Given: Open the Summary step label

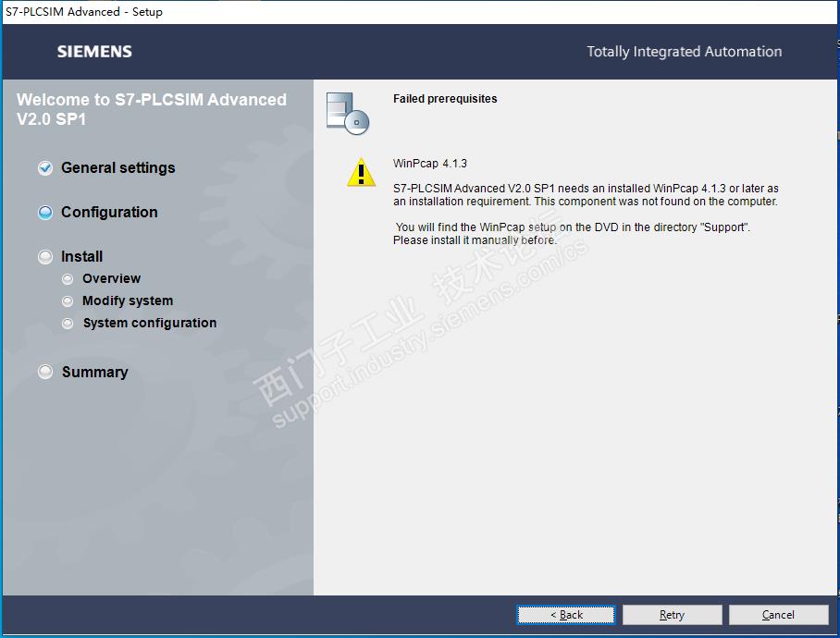Looking at the screenshot, I should [x=94, y=372].
